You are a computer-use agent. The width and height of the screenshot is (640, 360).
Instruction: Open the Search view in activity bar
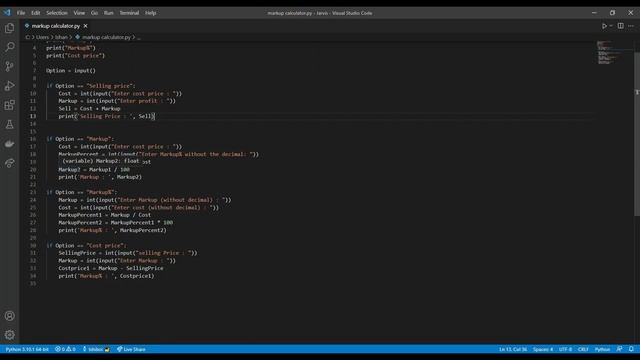pyautogui.click(x=9, y=47)
